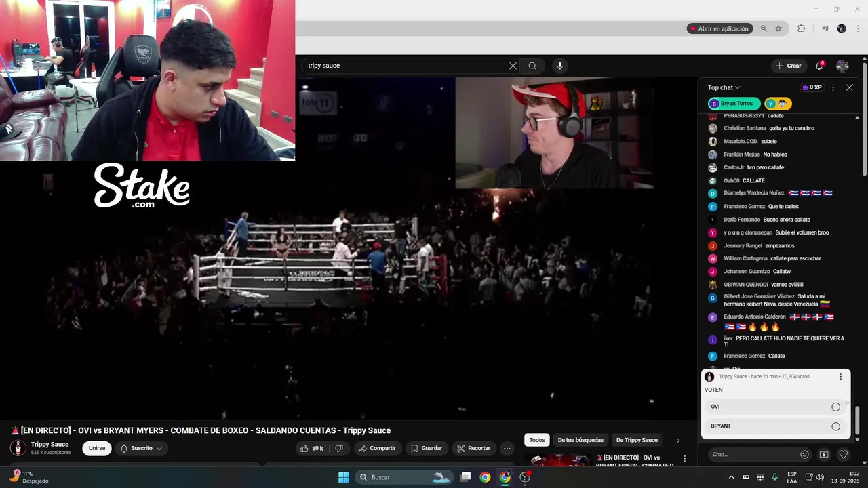Click the Bryan Torres pinned chip

734,104
